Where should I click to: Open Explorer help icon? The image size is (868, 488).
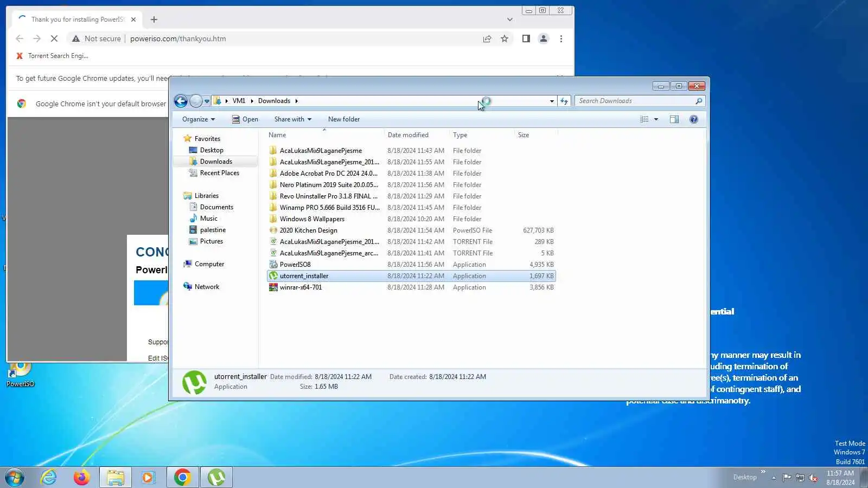(694, 119)
